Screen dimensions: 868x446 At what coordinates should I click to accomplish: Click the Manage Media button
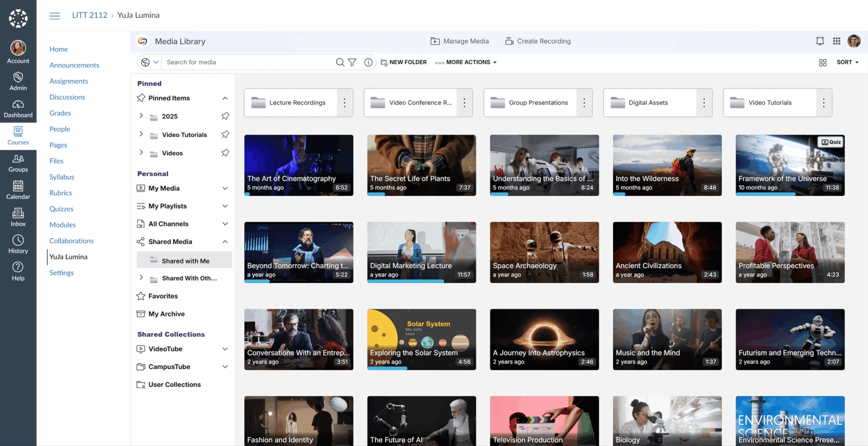[459, 41]
